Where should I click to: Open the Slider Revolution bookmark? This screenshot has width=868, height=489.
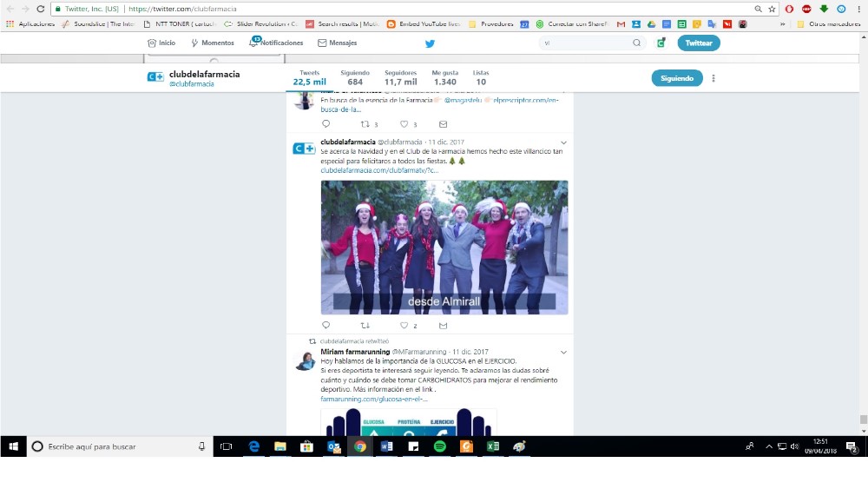pyautogui.click(x=260, y=24)
